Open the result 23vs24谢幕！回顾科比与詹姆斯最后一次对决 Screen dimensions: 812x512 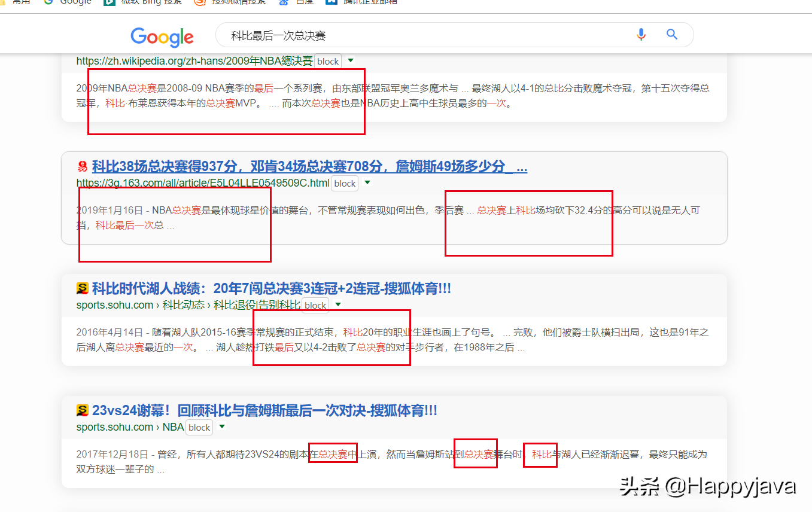pyautogui.click(x=264, y=411)
